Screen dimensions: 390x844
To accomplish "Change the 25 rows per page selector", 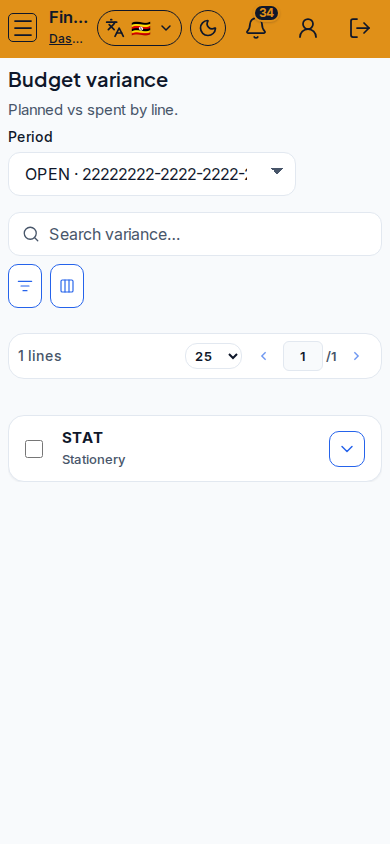I will point(214,356).
